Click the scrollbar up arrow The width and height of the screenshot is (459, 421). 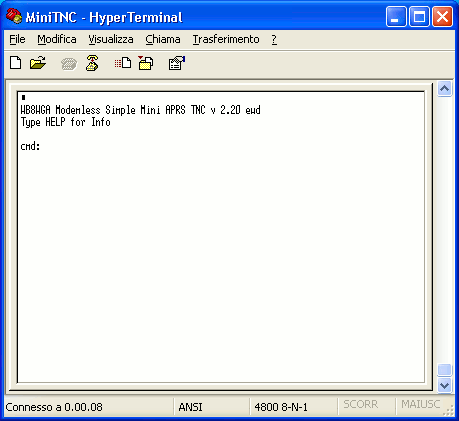tap(445, 89)
